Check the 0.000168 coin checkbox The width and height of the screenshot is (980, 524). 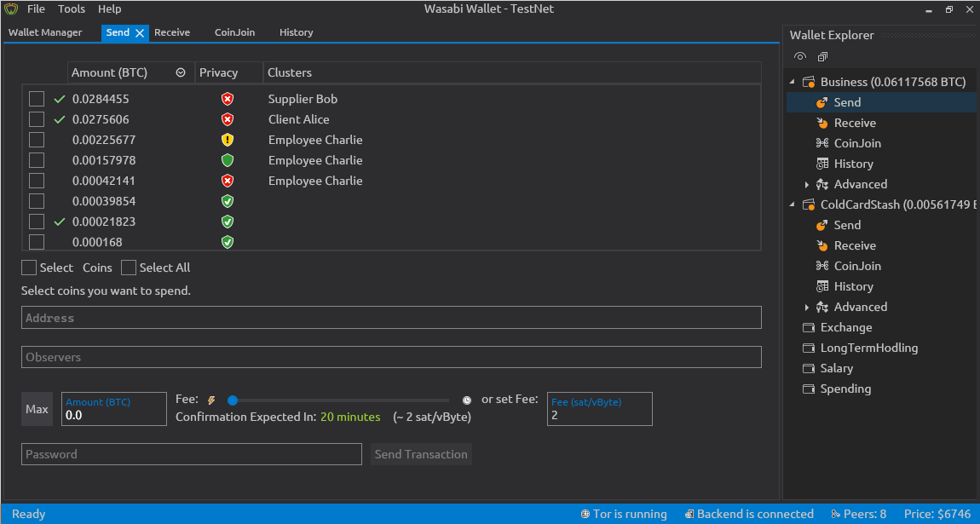(37, 242)
